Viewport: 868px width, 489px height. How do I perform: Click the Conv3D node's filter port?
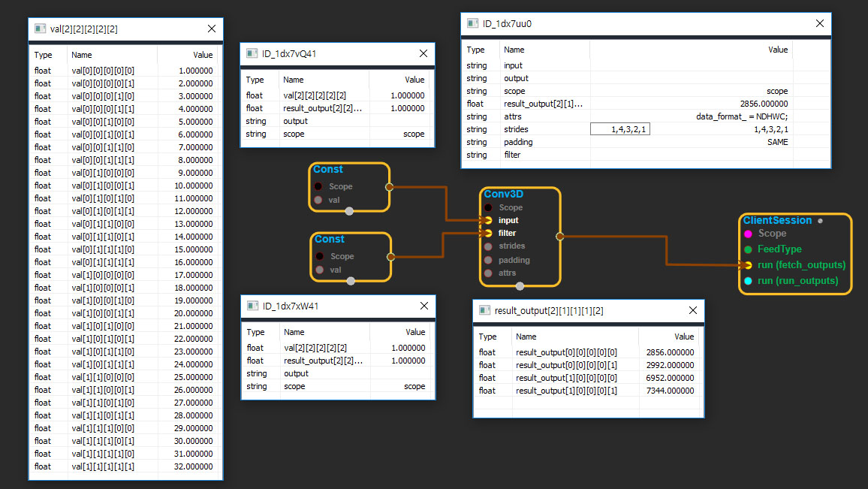tap(489, 233)
